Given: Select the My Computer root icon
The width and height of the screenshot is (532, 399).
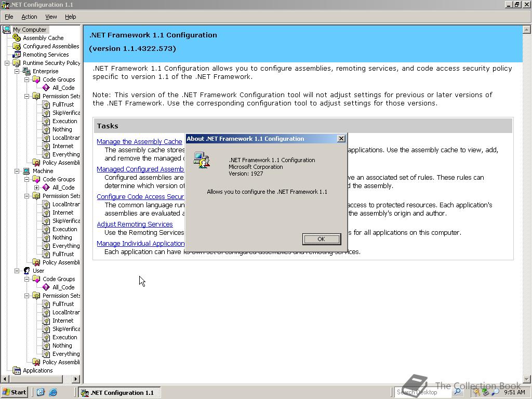Looking at the screenshot, I should (6, 30).
